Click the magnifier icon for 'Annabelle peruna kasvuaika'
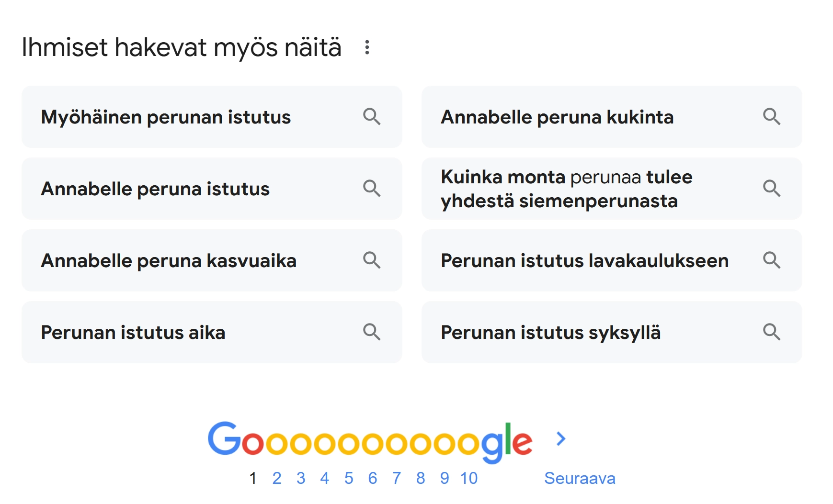The image size is (833, 504). [372, 260]
